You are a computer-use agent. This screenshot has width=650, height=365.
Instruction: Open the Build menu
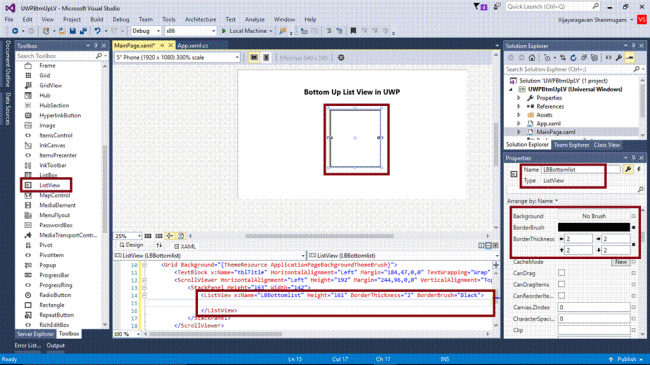96,19
